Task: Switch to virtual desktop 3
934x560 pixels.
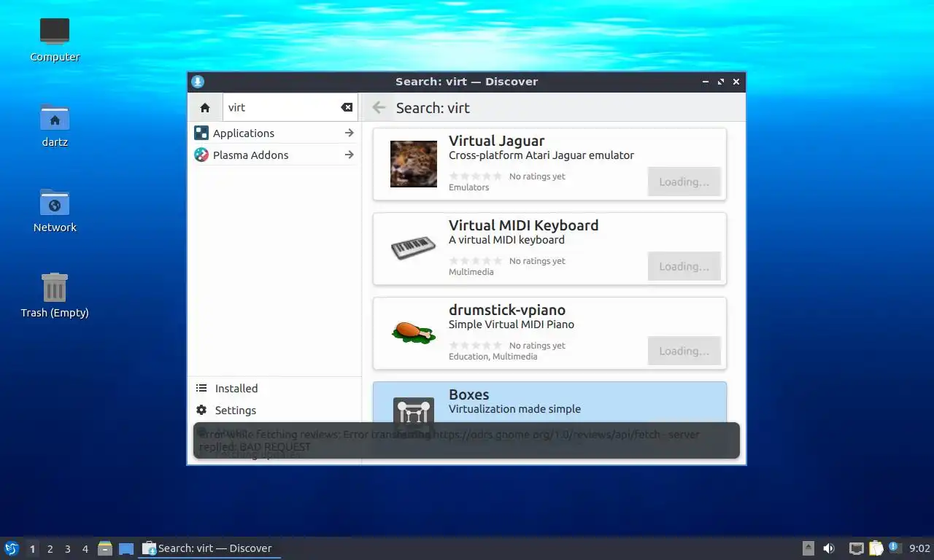Action: (x=67, y=549)
